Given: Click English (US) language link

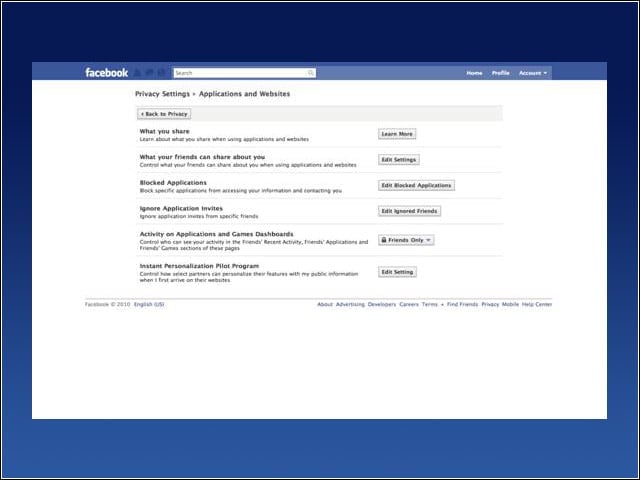Looking at the screenshot, I should pyautogui.click(x=149, y=304).
